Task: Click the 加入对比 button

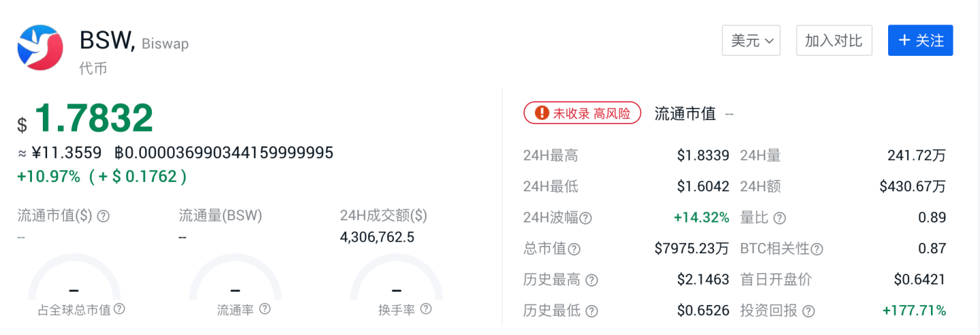Action: 834,41
